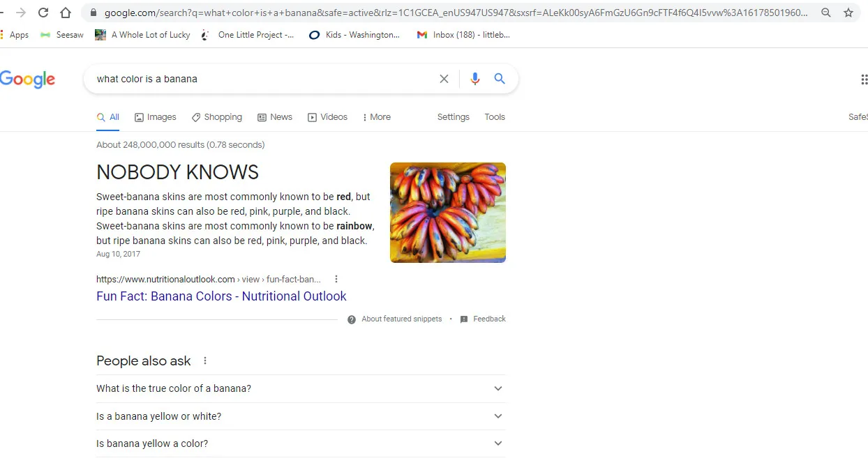Click the Feedback flag icon
Screen dimensions: 868x463
click(x=464, y=319)
